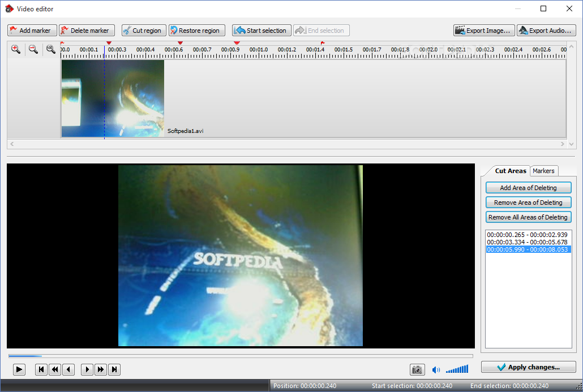Click the timeline ruler at 00:01.0
583x392 pixels.
pos(259,50)
